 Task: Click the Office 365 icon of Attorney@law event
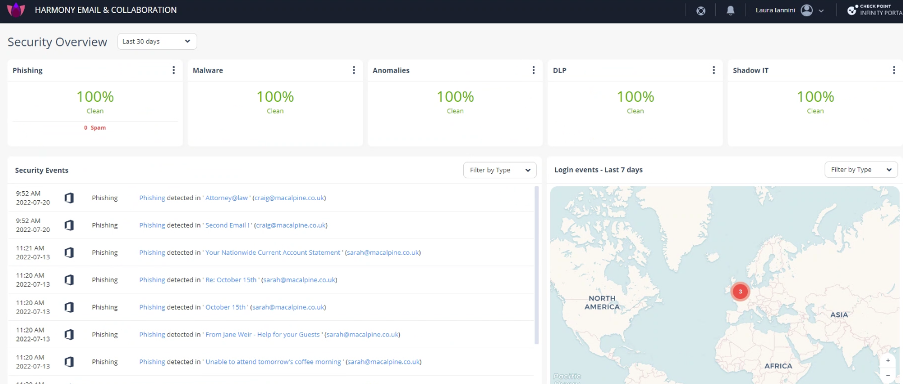pyautogui.click(x=69, y=198)
